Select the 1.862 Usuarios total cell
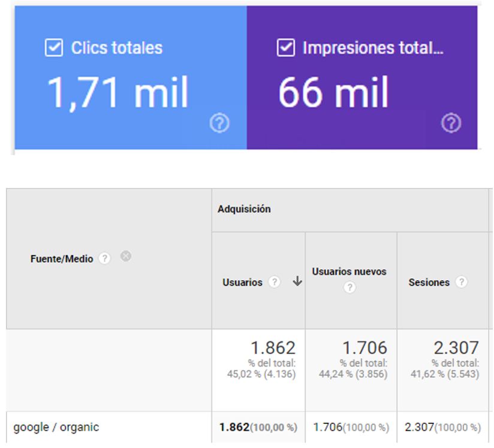Viewport: 494px width, 448px height. (x=273, y=348)
